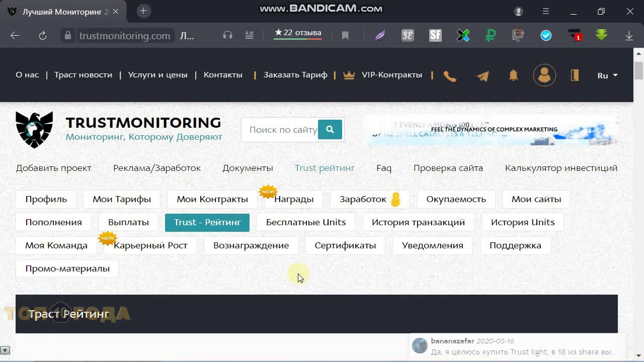Viewport: 644px width, 362px height.
Task: Open История транзакций tab
Action: pos(418,222)
